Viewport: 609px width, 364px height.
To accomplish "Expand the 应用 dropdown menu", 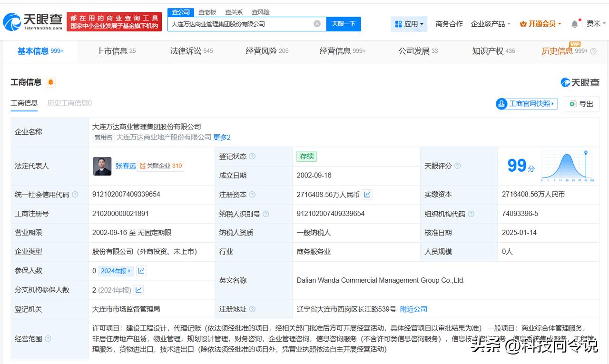I will click(x=409, y=24).
